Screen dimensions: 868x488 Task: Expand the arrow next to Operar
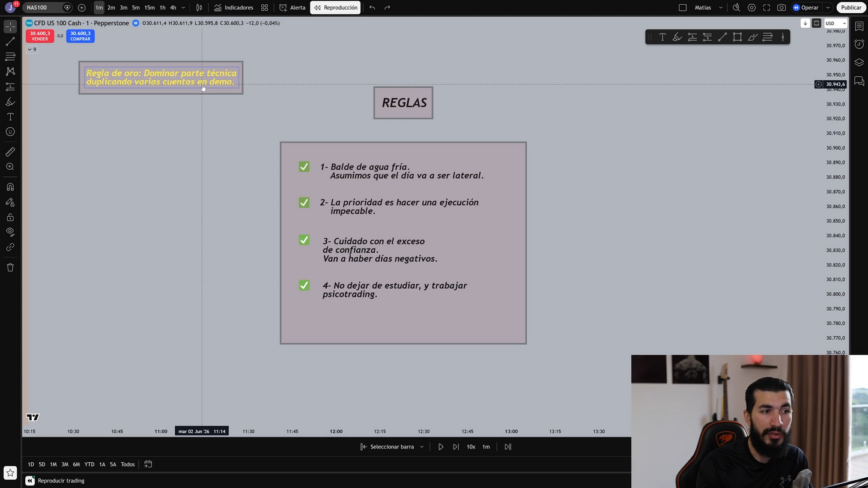828,8
